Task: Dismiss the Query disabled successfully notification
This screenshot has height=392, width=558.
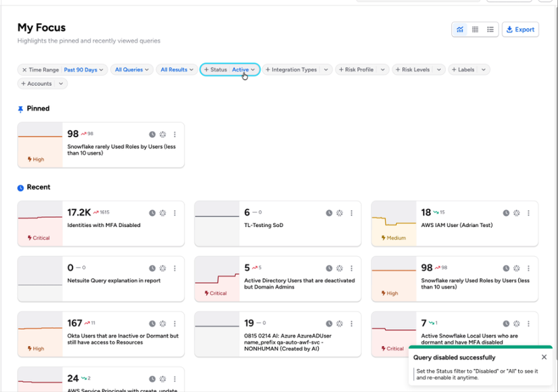Action: 544,357
